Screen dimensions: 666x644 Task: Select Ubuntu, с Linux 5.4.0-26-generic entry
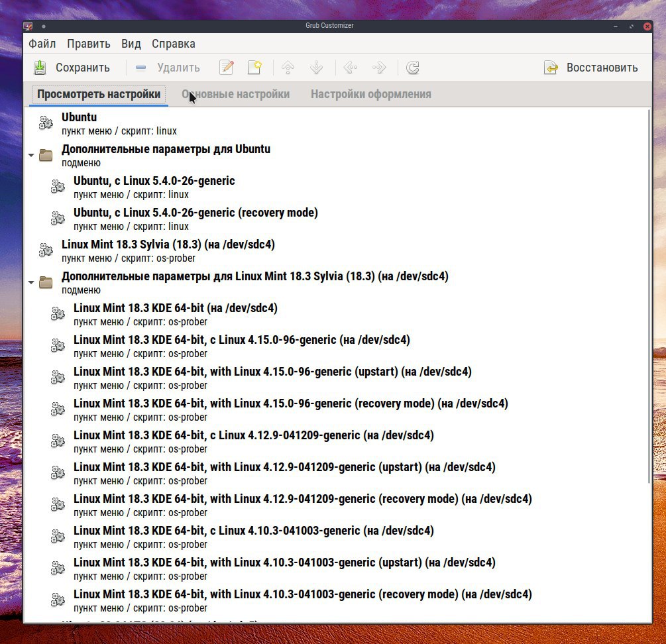point(336,188)
